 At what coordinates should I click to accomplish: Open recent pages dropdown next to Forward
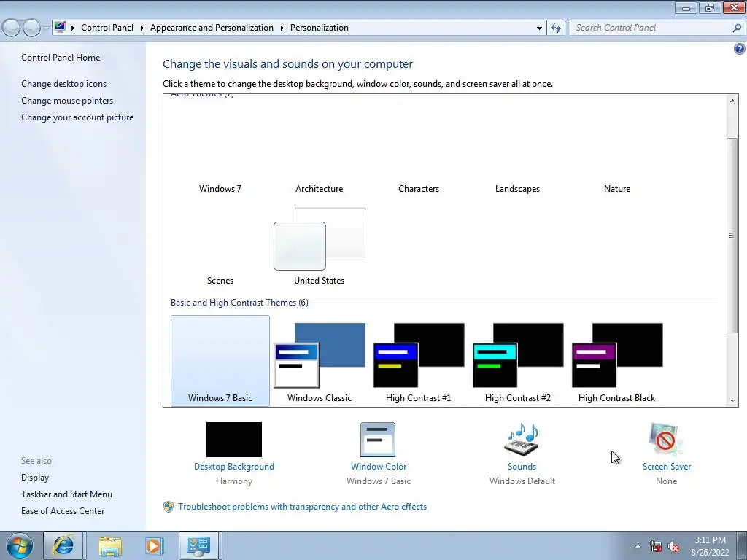click(46, 28)
